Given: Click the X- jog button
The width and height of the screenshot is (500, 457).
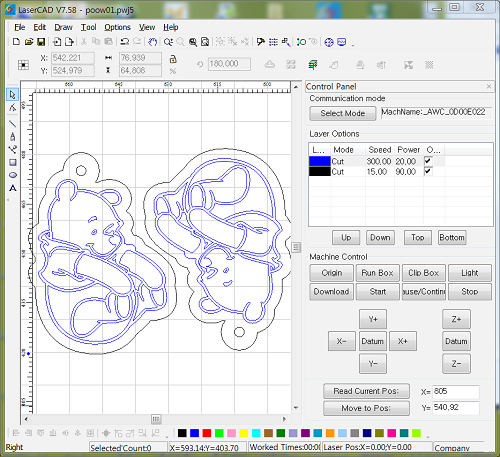Looking at the screenshot, I should point(342,341).
